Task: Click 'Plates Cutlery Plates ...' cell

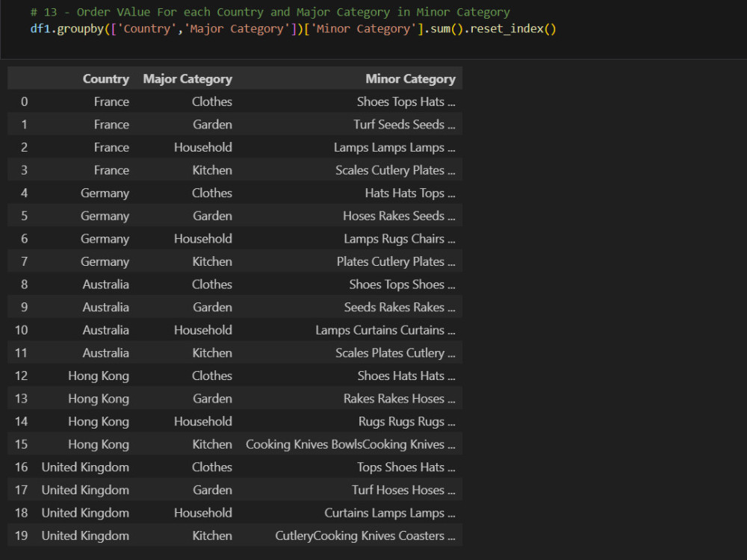Action: (396, 261)
